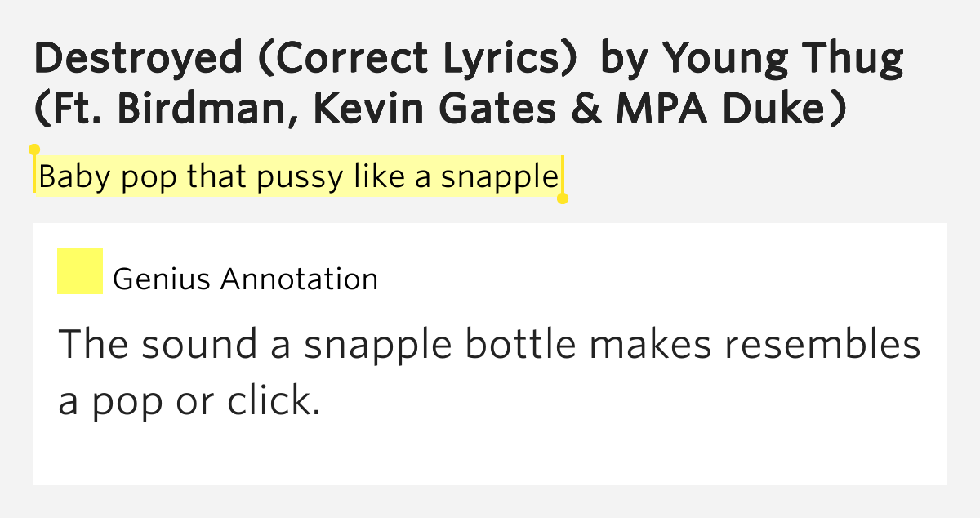Click "Young Thug" in the title
Image resolution: width=980 pixels, height=518 pixels.
coord(782,59)
